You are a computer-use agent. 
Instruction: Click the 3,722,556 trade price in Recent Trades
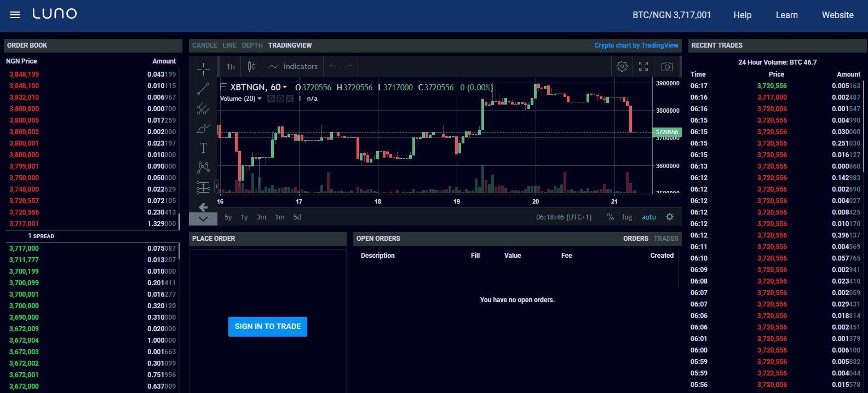[x=772, y=373]
